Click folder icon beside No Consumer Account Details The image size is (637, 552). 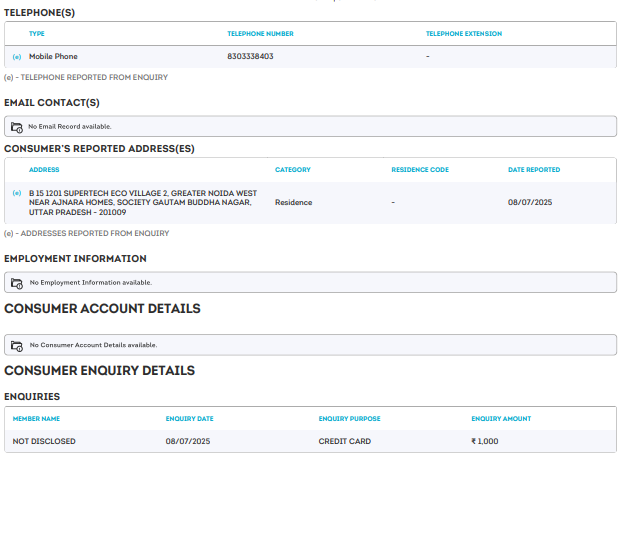tap(16, 345)
